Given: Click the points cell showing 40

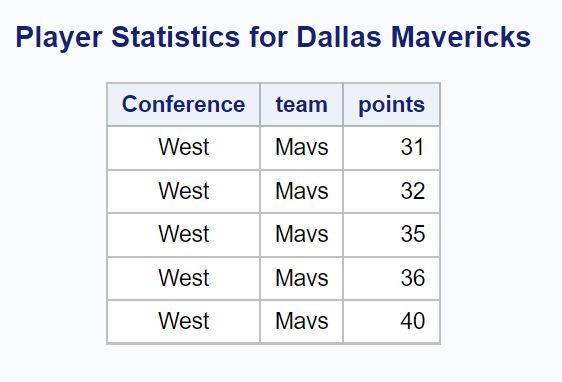Looking at the screenshot, I should [391, 322].
